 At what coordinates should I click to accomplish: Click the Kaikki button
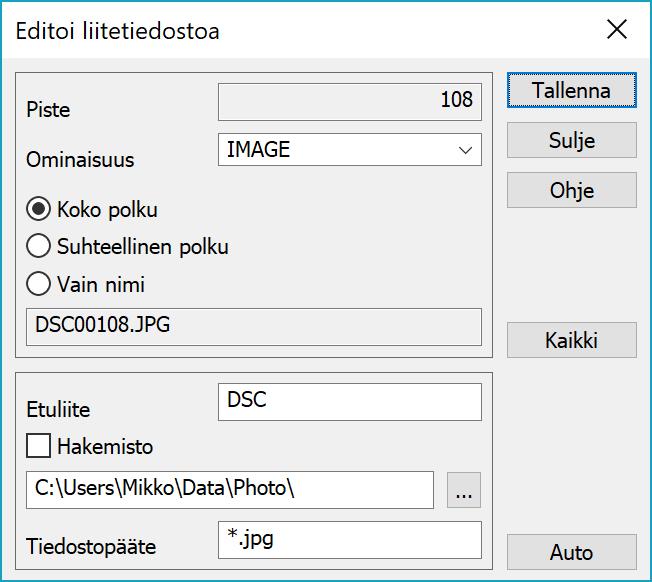pyautogui.click(x=571, y=340)
